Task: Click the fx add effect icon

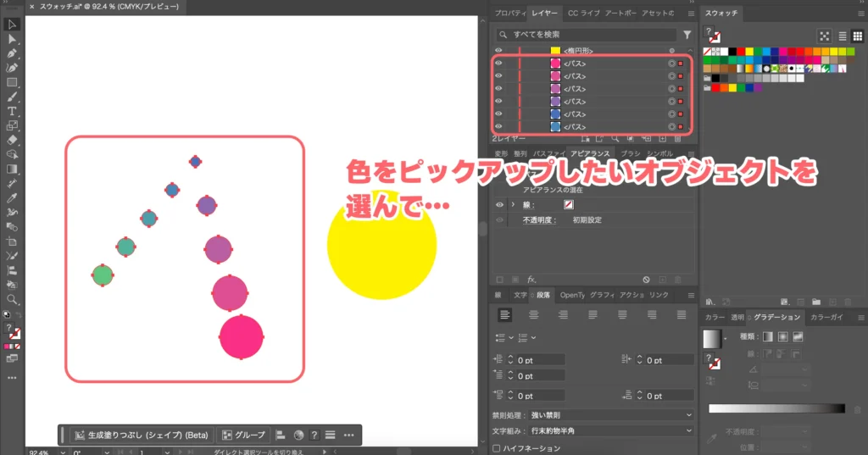Action: pyautogui.click(x=531, y=280)
